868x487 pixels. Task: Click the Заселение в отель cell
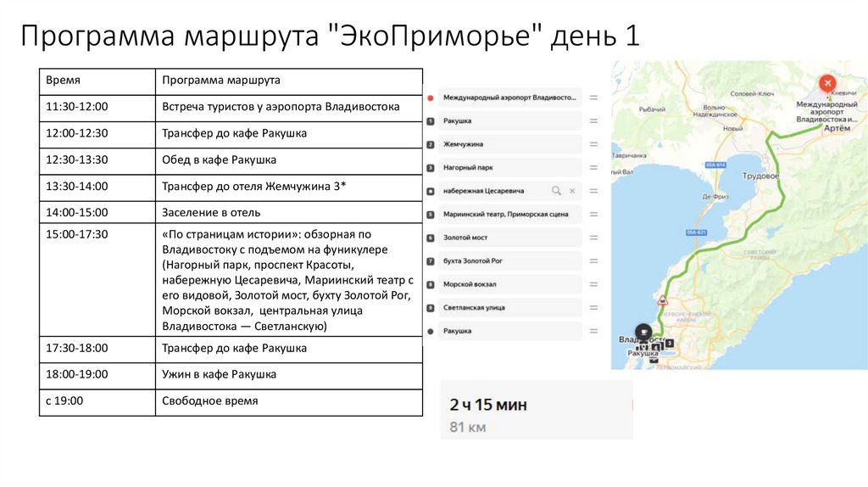pos(289,212)
